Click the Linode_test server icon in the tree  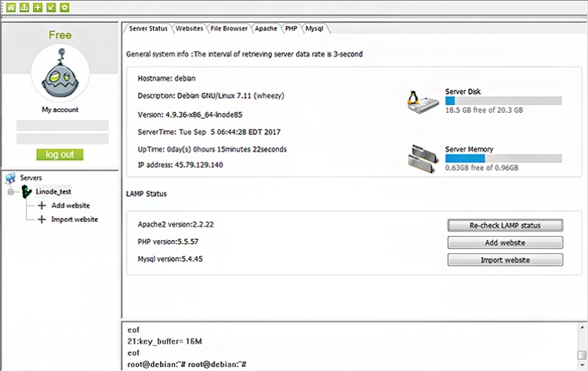[x=26, y=191]
